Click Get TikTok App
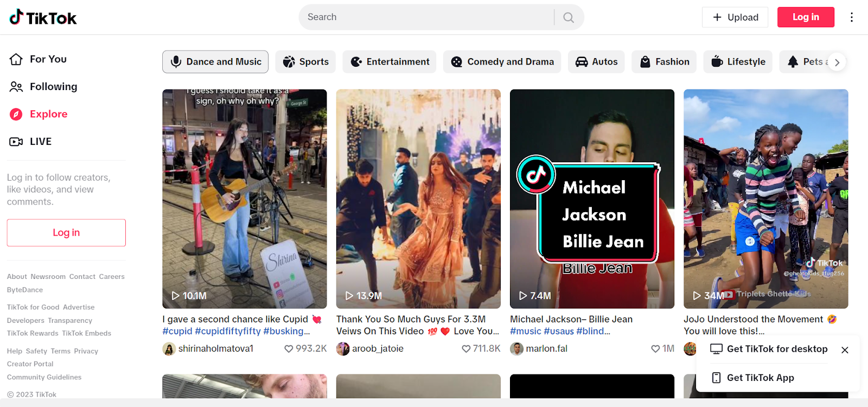Screen dimensions: 868x407 click(x=761, y=378)
